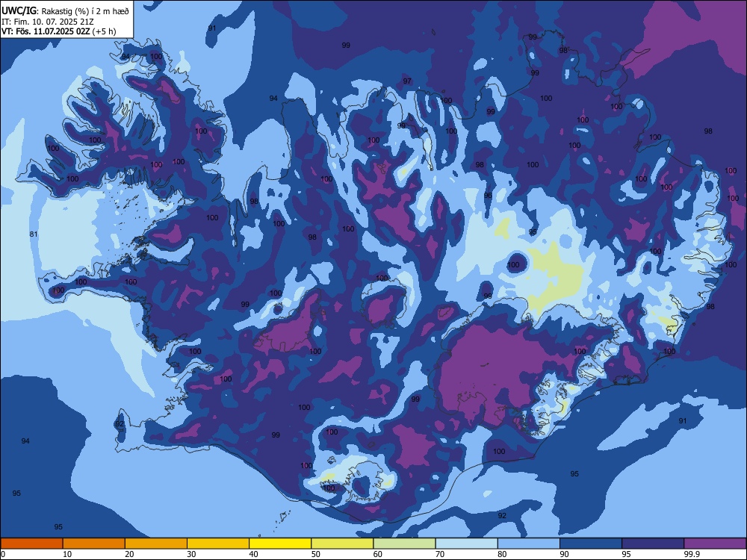Click the '20' legend scale label
The image size is (747, 560).
[x=129, y=554]
